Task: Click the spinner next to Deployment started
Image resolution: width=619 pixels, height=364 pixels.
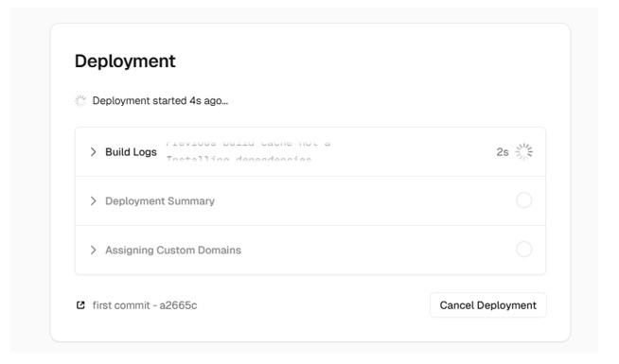Action: pyautogui.click(x=80, y=101)
